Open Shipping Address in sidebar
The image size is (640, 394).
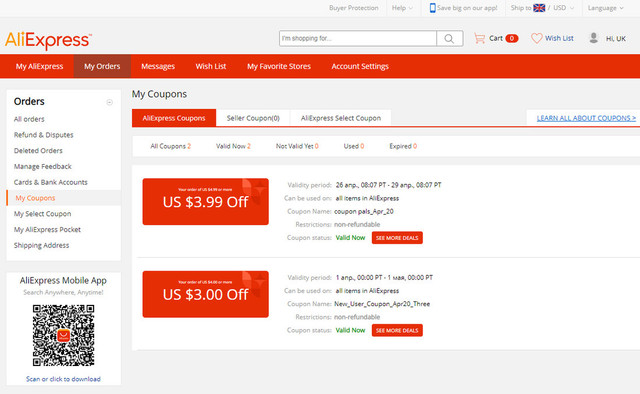(x=41, y=245)
